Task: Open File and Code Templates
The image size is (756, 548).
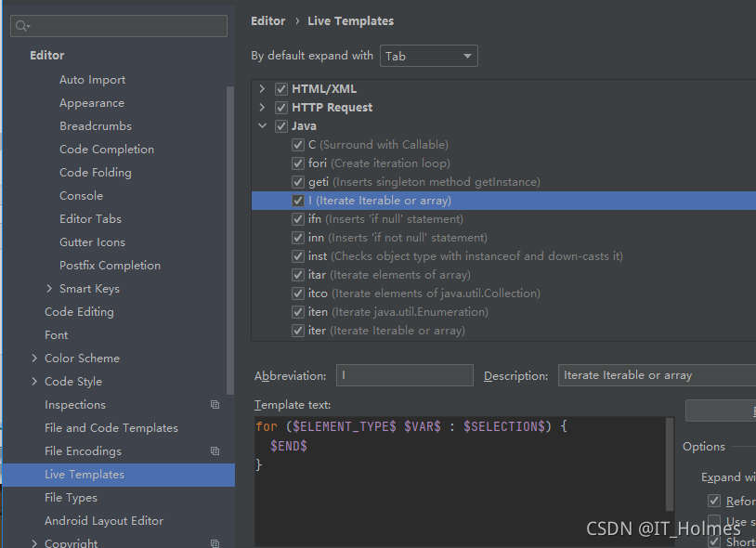Action: (x=111, y=428)
